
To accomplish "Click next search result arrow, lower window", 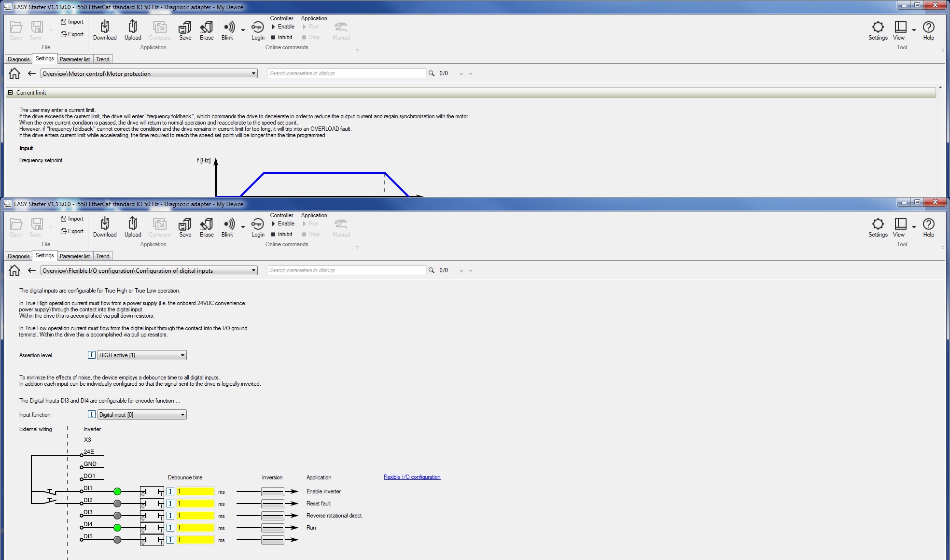I will tap(461, 271).
